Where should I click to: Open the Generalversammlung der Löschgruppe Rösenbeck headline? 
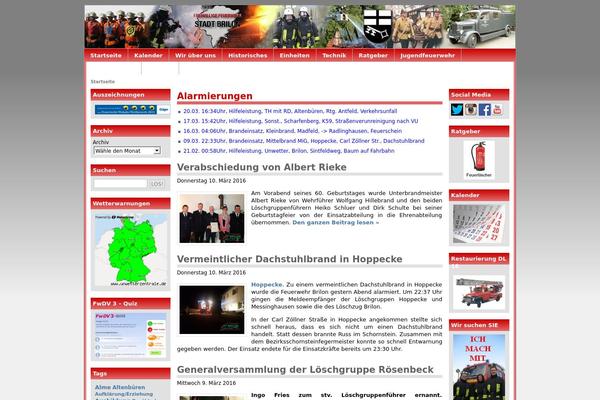click(305, 370)
